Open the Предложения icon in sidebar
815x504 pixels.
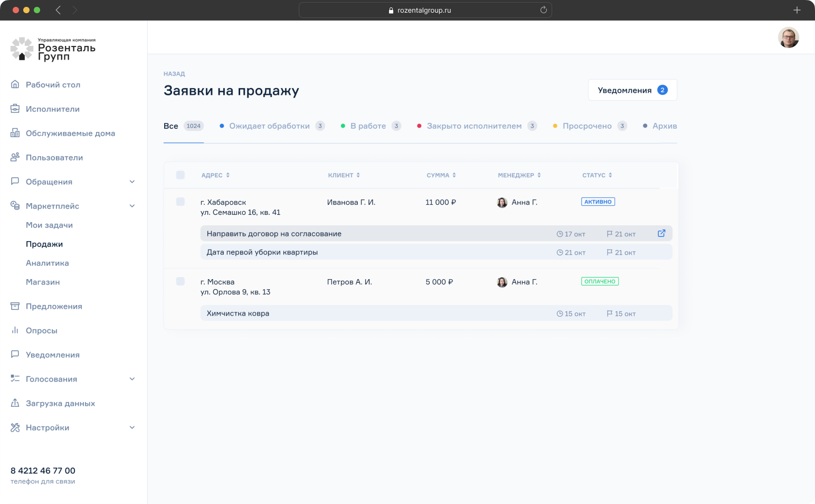[x=15, y=306]
